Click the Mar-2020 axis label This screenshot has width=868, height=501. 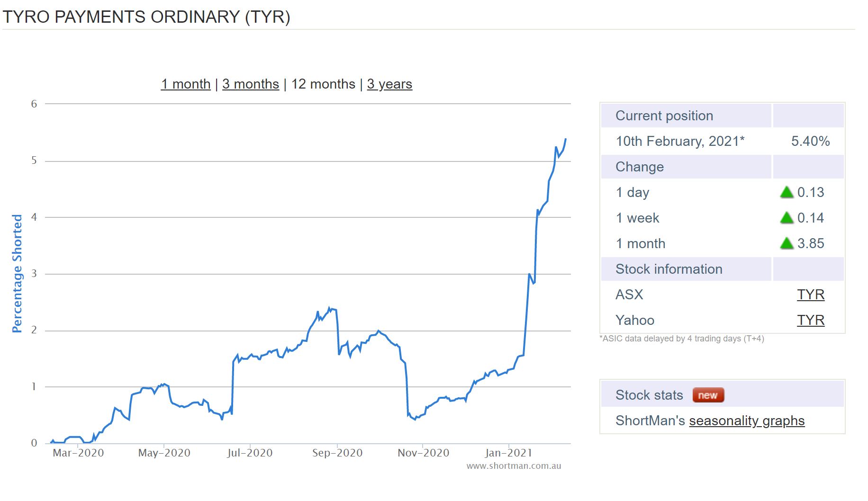[x=78, y=453]
